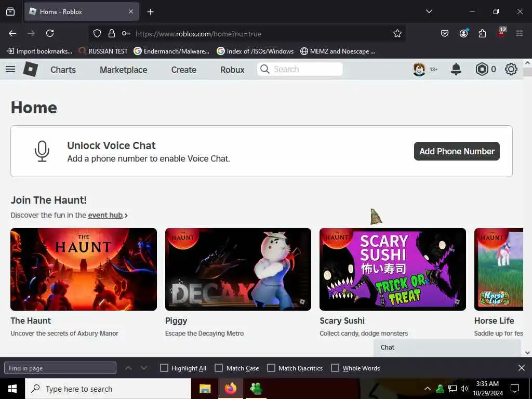Open the user avatar profile icon
532x399 pixels.
click(419, 70)
